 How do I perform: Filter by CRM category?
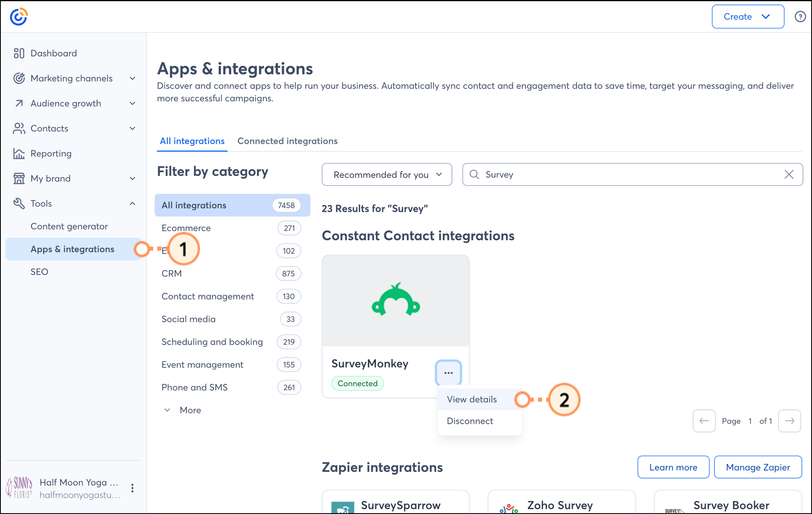point(232,273)
